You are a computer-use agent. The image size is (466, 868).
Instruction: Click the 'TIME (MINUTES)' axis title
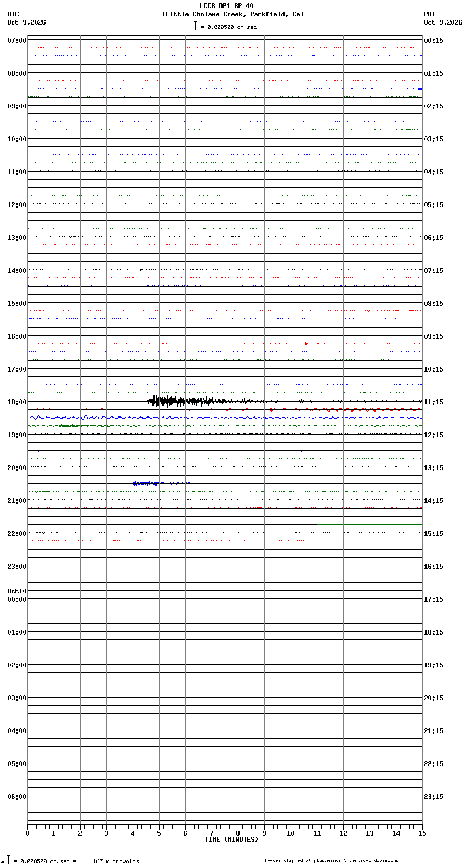tap(231, 840)
